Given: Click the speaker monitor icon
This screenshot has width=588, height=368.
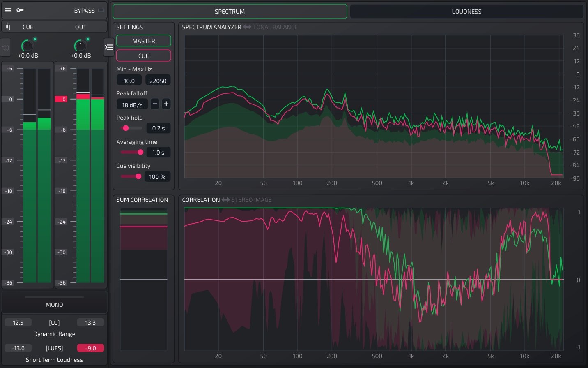Looking at the screenshot, I should tap(5, 48).
